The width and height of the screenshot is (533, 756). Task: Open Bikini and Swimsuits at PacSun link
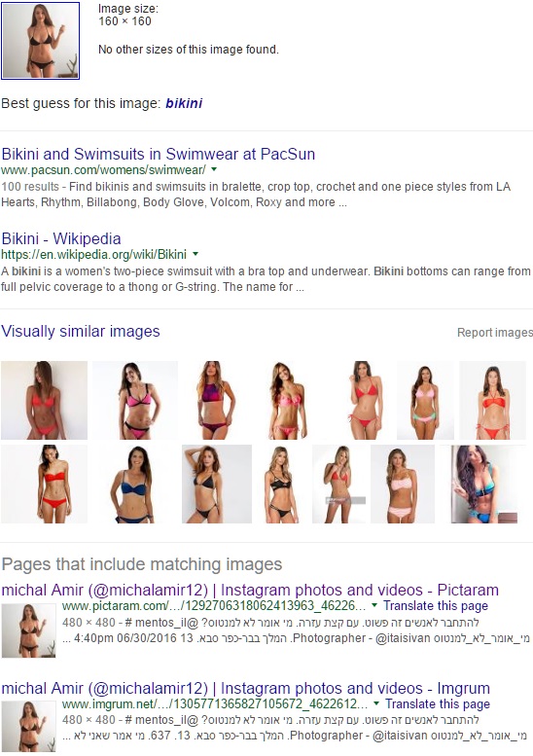point(159,154)
